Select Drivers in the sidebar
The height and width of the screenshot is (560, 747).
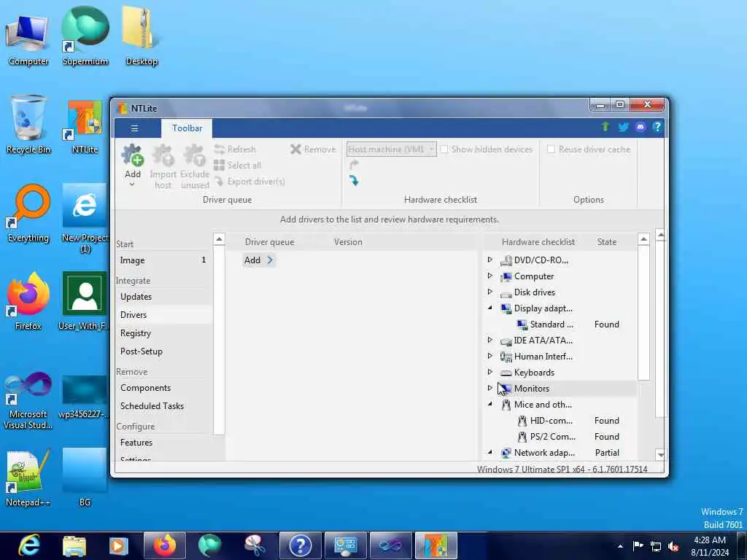tap(163, 315)
